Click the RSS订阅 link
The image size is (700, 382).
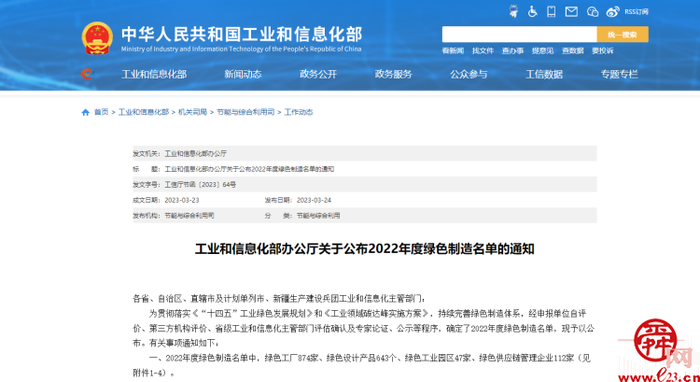636,12
